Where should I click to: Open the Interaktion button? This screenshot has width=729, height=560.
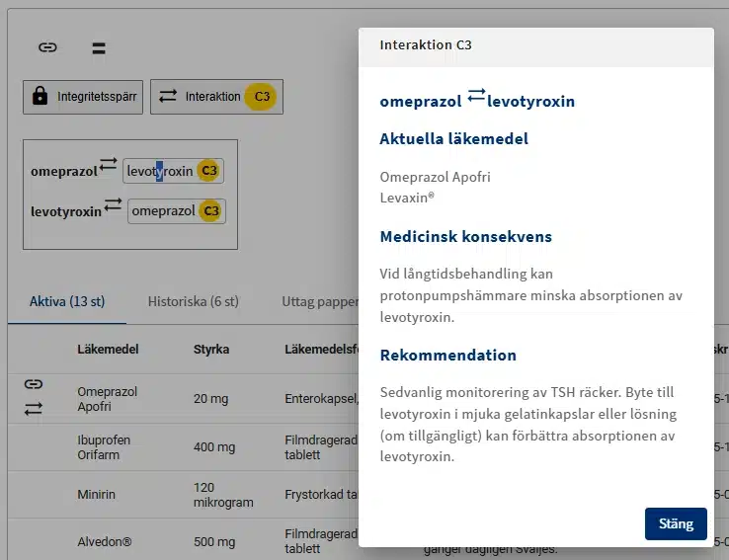pos(215,97)
